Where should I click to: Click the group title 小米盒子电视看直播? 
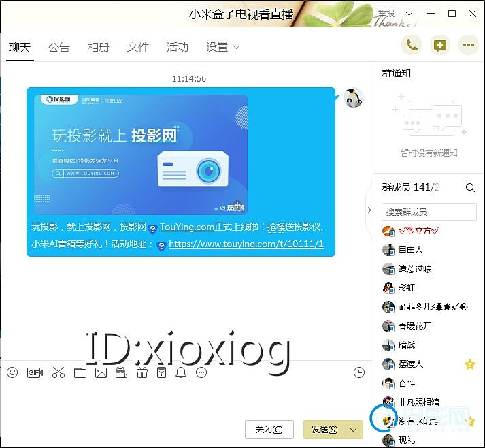241,14
